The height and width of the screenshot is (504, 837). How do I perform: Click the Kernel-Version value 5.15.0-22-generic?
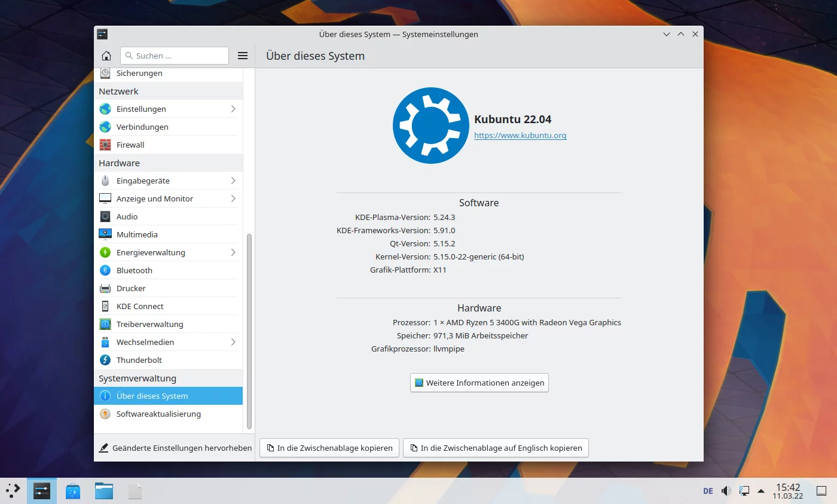pyautogui.click(x=479, y=256)
